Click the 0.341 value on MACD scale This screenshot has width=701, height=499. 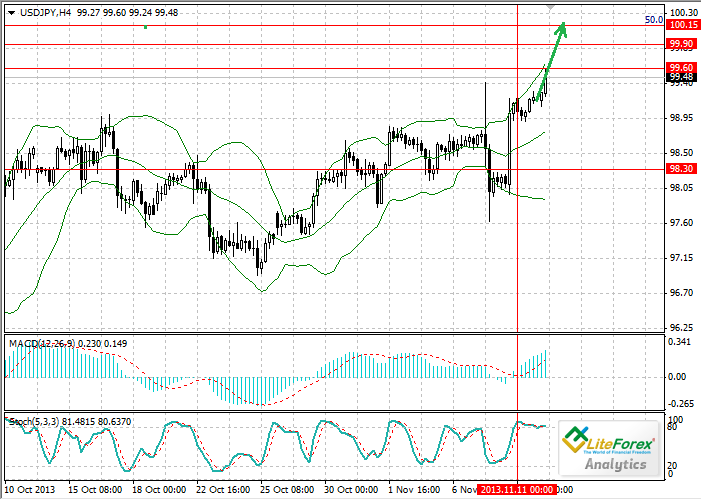pos(680,341)
